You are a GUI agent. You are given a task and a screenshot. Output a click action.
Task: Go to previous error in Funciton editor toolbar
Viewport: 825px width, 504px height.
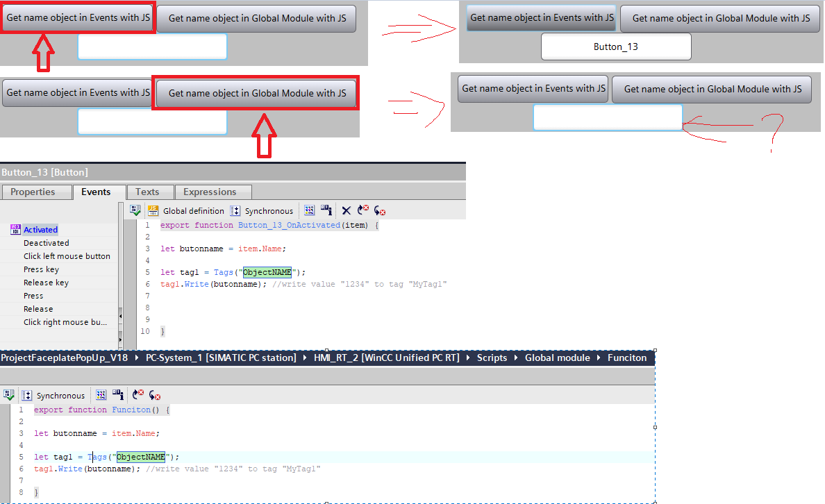click(x=138, y=394)
